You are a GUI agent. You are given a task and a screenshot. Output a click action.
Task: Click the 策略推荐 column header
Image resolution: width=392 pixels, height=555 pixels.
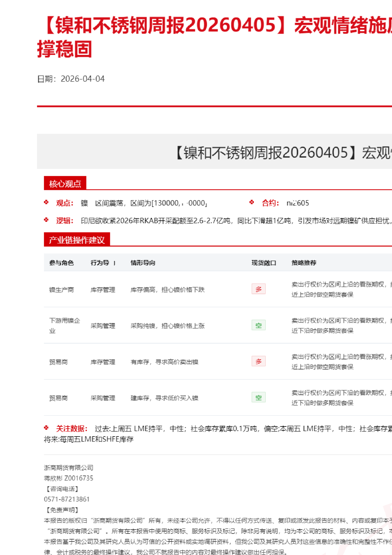click(304, 263)
